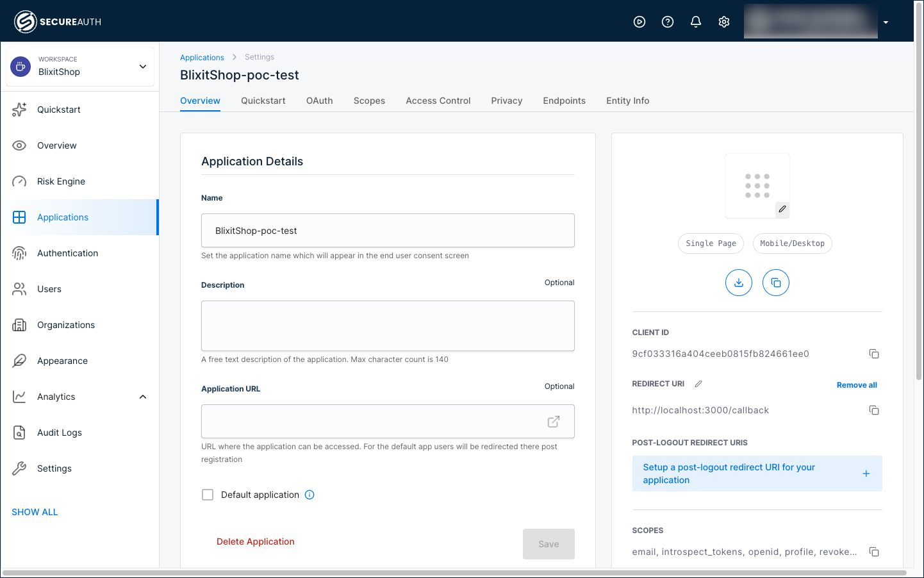Click the Quickstart sparkle icon in sidebar
This screenshot has height=578, width=924.
[19, 110]
